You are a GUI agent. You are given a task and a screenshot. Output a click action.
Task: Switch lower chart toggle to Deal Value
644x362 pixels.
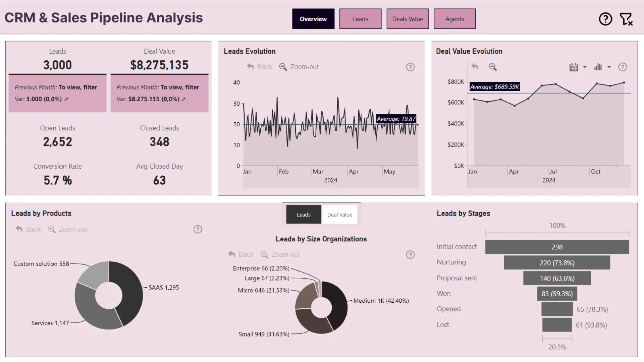[340, 215]
